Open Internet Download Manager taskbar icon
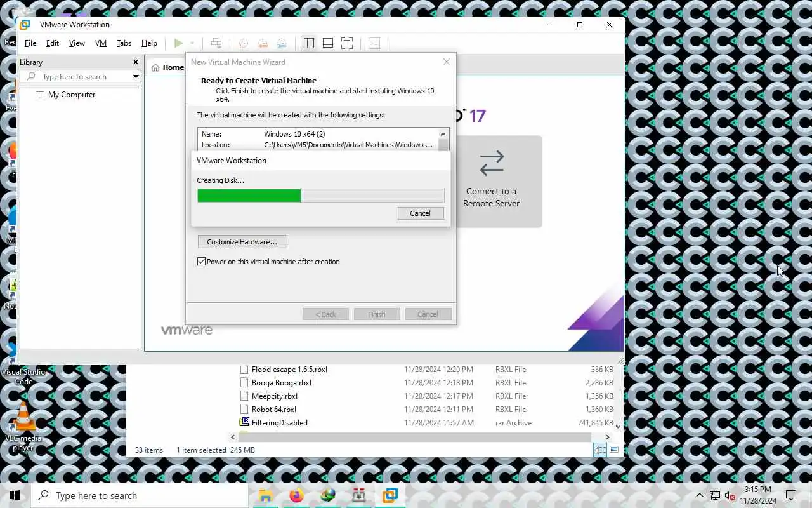The height and width of the screenshot is (508, 812). (x=328, y=495)
